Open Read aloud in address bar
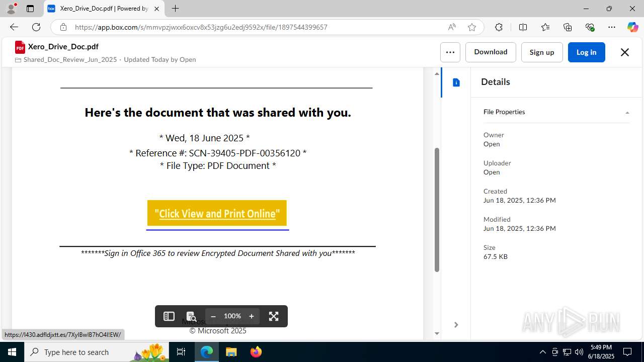Image resolution: width=644 pixels, height=362 pixels. pyautogui.click(x=452, y=27)
